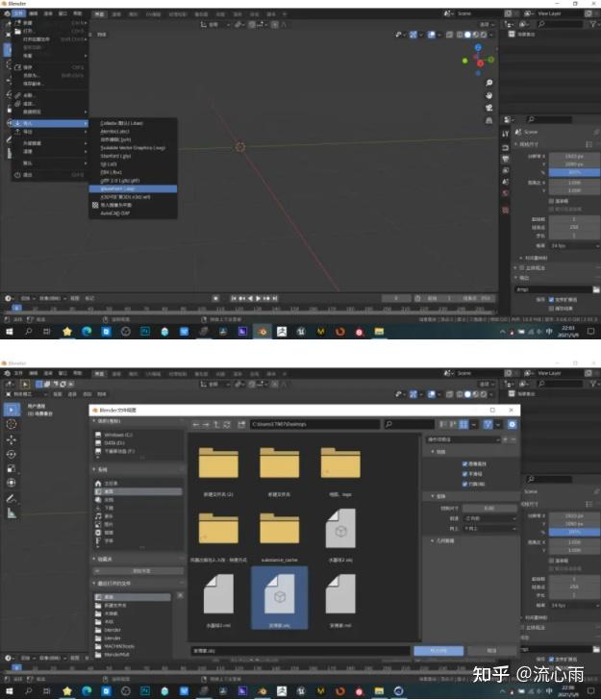601x700 pixels.
Task: Add a new operator preset with plus
Action: coord(506,439)
